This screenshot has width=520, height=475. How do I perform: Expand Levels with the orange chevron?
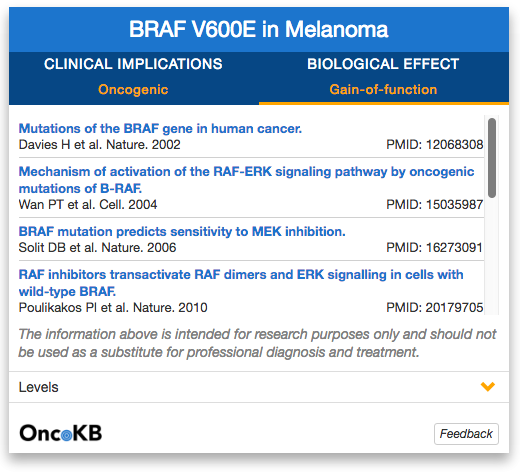point(487,387)
